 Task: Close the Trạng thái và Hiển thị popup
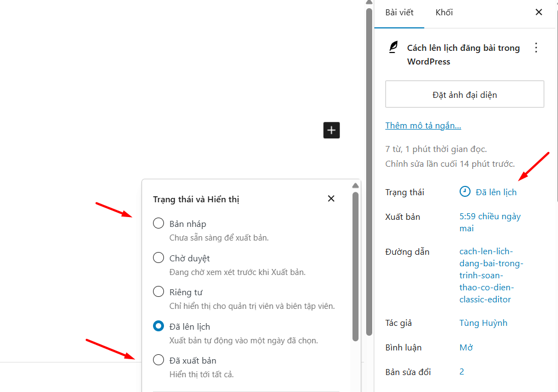tap(331, 198)
